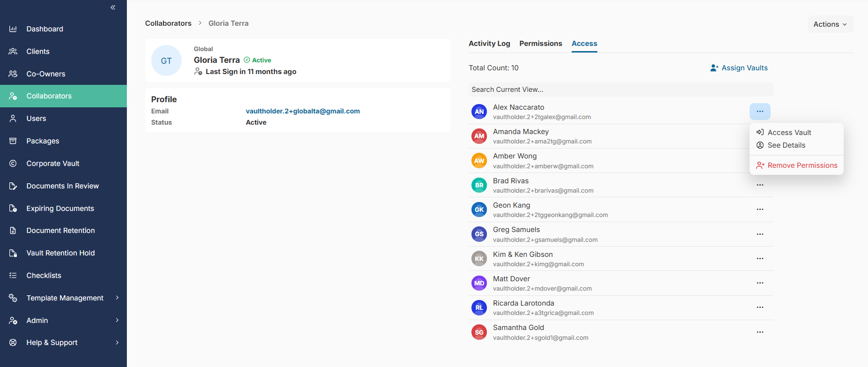Click the Ricarda Larotonda name

[523, 303]
